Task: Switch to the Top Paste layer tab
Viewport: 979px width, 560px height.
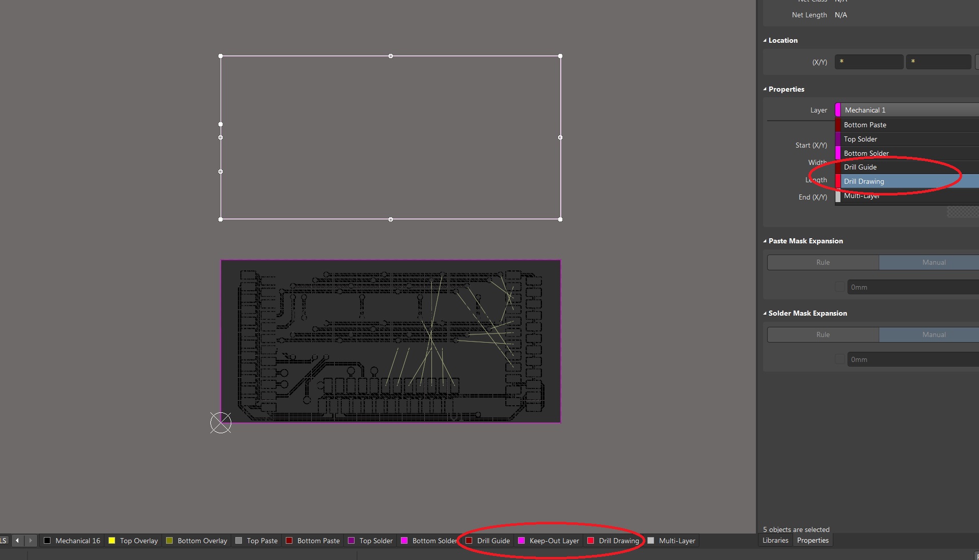Action: click(x=257, y=541)
